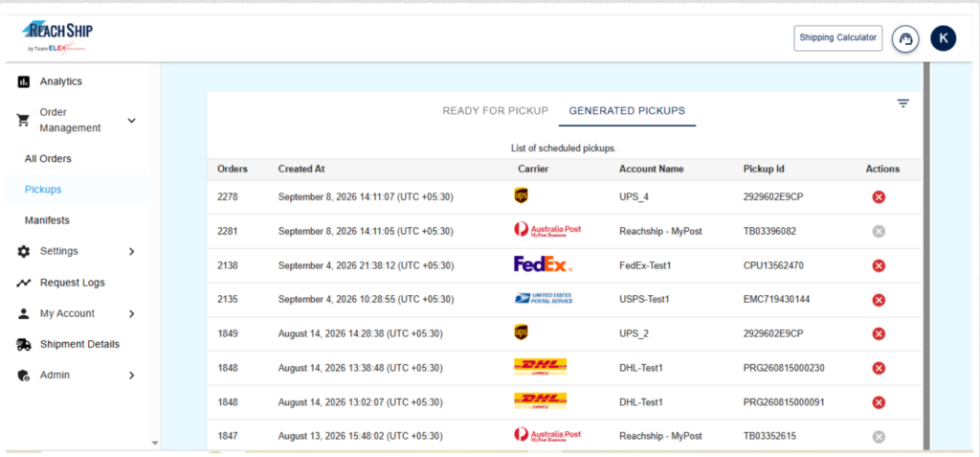Viewport: 980px width, 457px height.
Task: Cancel pickup for order 2278
Action: tap(879, 197)
